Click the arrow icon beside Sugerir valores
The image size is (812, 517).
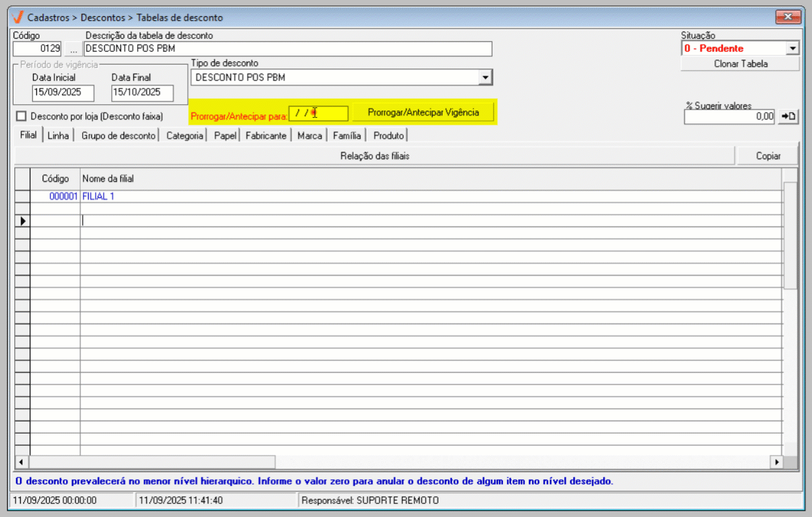(x=788, y=116)
